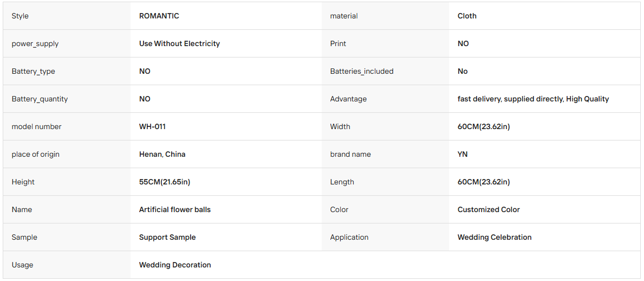Screen dimensions: 644x281
Task: Click the Henan, China origin value
Action: click(x=162, y=154)
